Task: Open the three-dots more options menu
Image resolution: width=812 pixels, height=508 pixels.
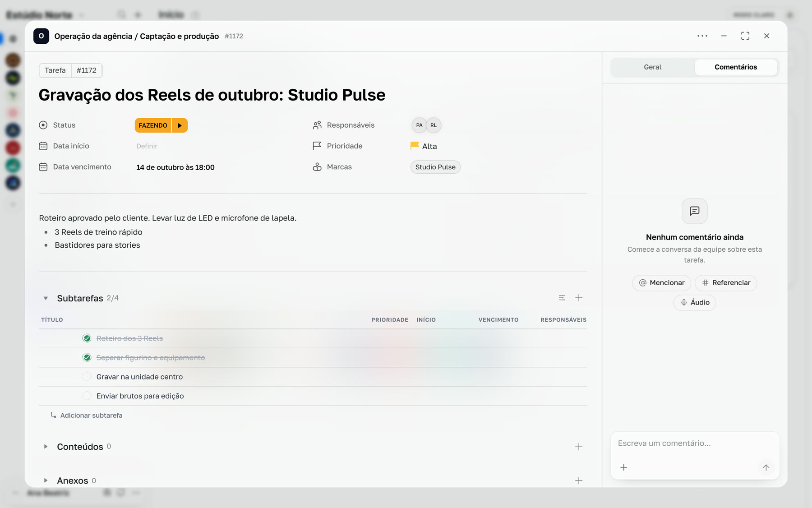Action: click(x=702, y=36)
